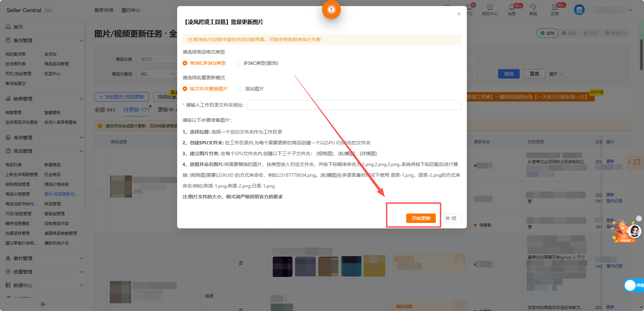The height and width of the screenshot is (311, 644).
Task: Click 发起图片/视频更新 button
Action: [122, 97]
